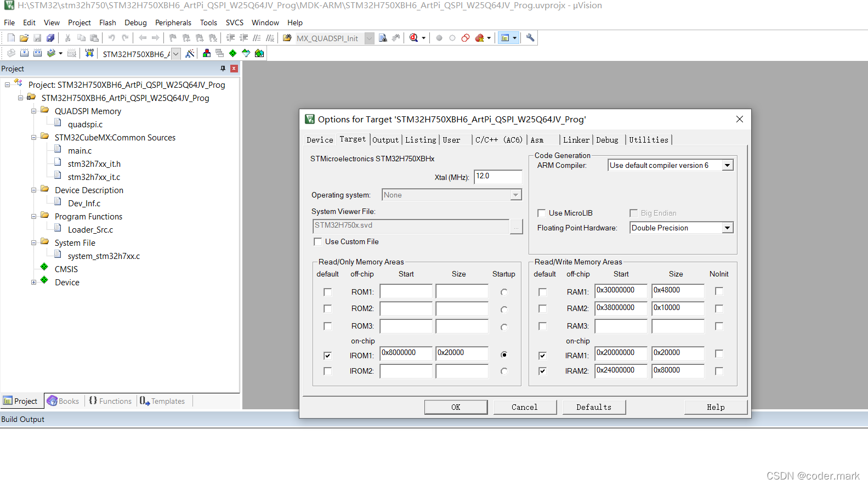The height and width of the screenshot is (485, 868).
Task: Click the Manage Run-Time Environment green diamond
Action: pyautogui.click(x=233, y=53)
